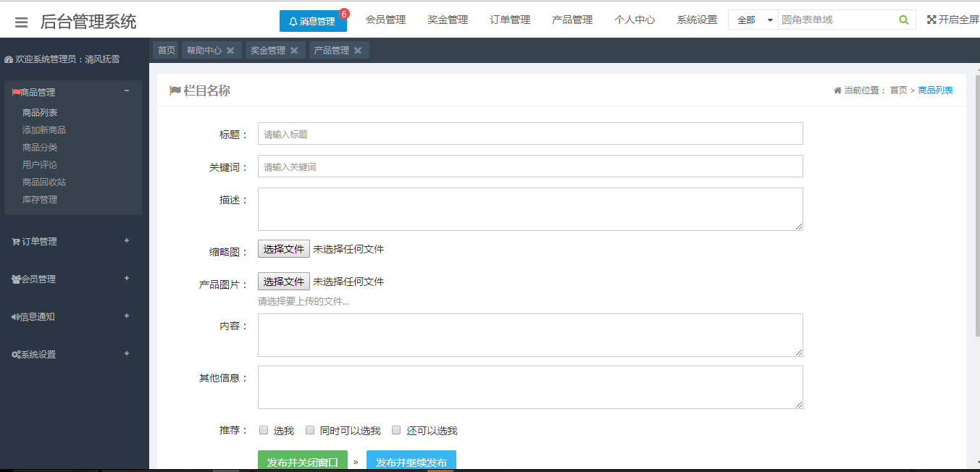This screenshot has width=980, height=472.
Task: Close the 奖金管理 tab with its X
Action: tap(294, 51)
